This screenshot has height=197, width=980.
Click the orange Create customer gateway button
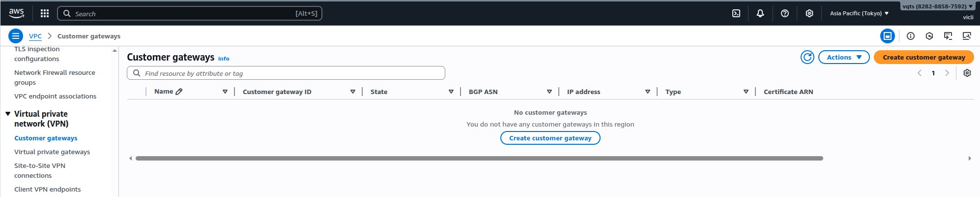click(923, 57)
